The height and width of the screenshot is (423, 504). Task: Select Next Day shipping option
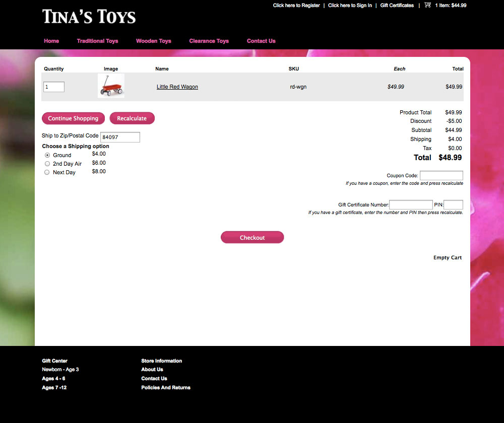point(47,172)
